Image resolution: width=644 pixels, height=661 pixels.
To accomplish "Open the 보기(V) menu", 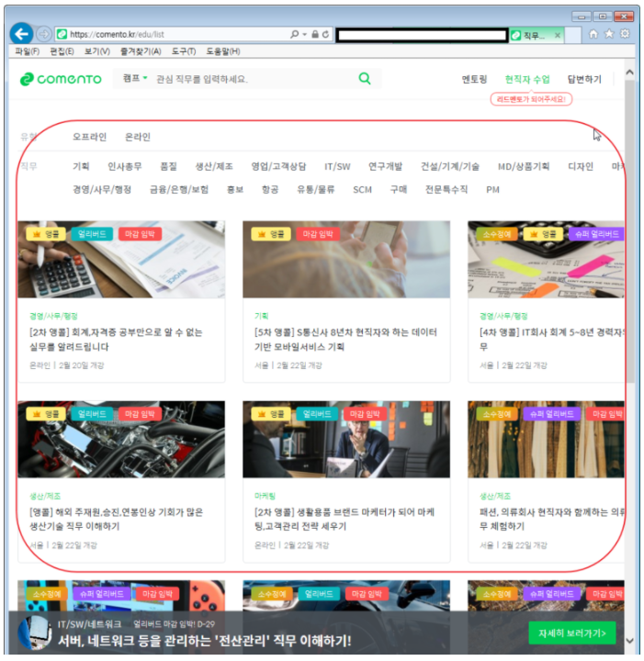I will [x=97, y=51].
